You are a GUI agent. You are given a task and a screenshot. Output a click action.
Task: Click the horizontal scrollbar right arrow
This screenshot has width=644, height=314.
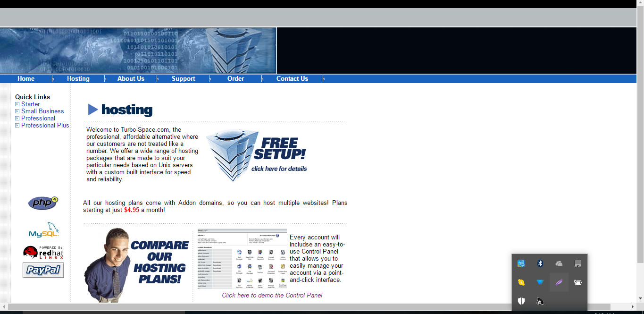click(633, 307)
